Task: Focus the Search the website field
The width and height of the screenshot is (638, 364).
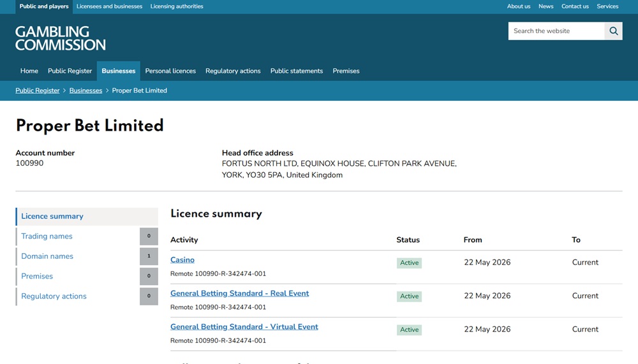Action: click(x=556, y=31)
